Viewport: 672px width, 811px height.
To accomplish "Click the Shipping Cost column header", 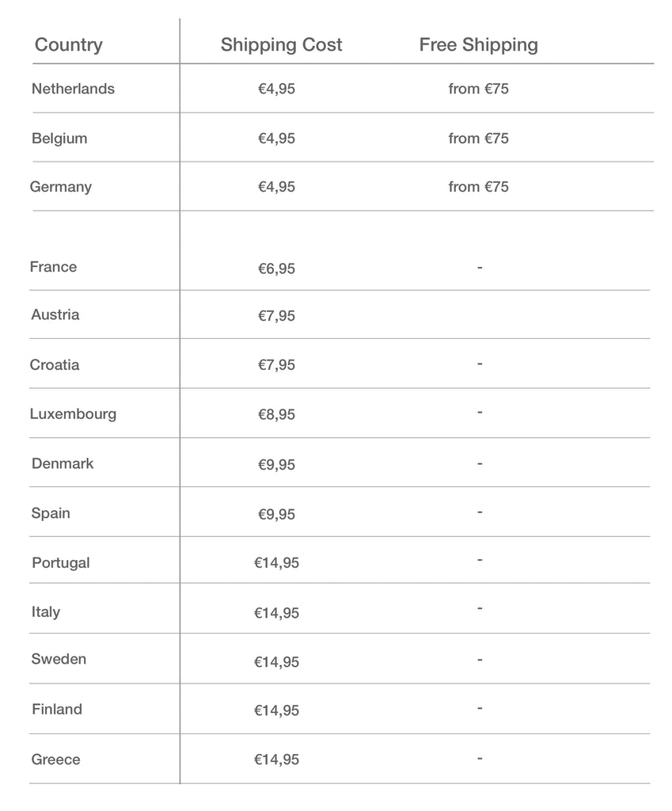I will (x=281, y=45).
